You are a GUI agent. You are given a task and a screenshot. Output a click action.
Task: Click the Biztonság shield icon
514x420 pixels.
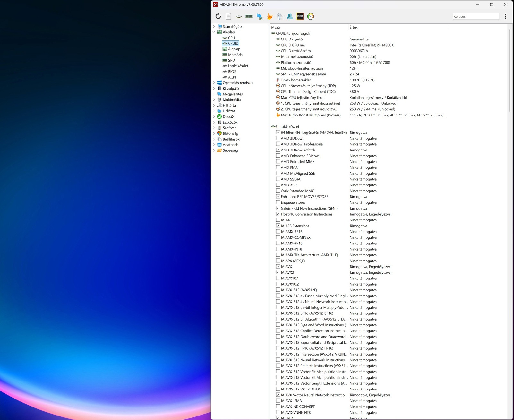(x=219, y=133)
